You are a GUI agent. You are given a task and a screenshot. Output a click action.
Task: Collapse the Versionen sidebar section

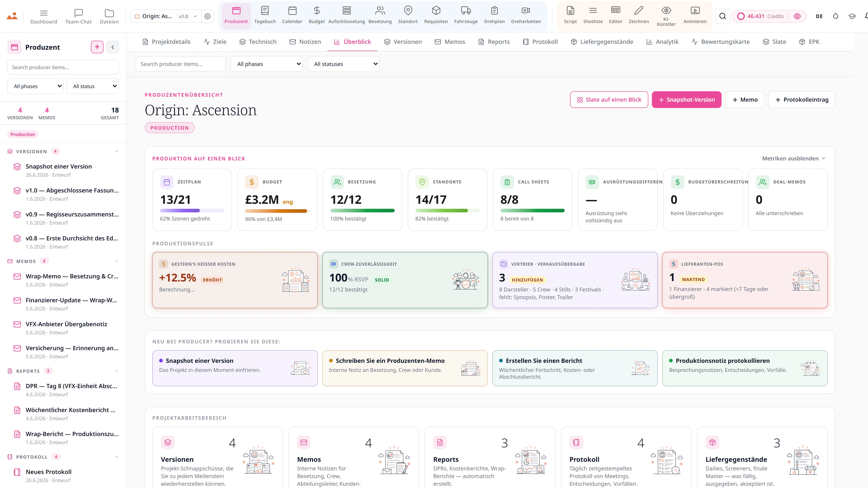click(x=117, y=151)
